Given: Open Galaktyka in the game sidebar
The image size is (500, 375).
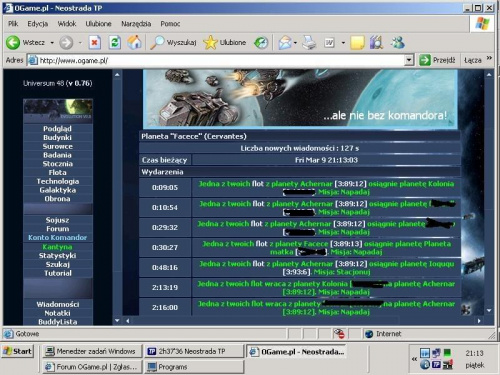Looking at the screenshot, I should pyautogui.click(x=58, y=190).
